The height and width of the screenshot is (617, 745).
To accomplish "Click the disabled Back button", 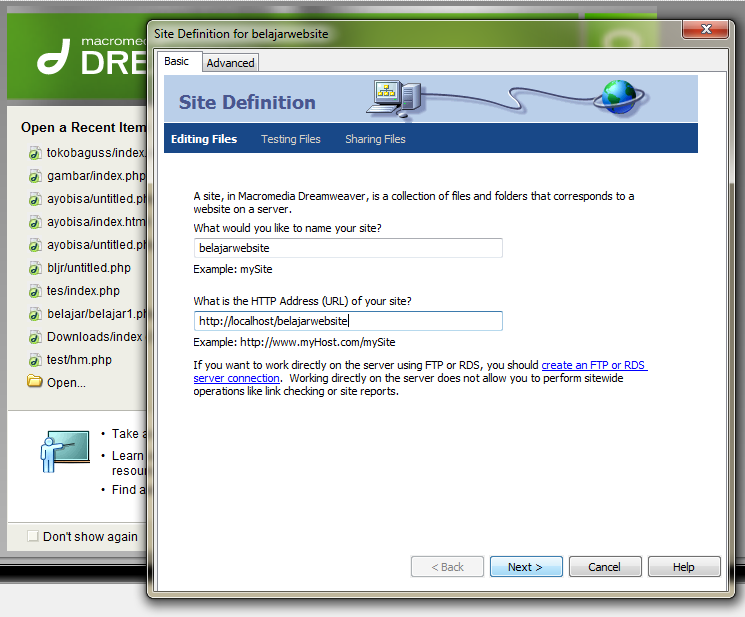I will [447, 567].
